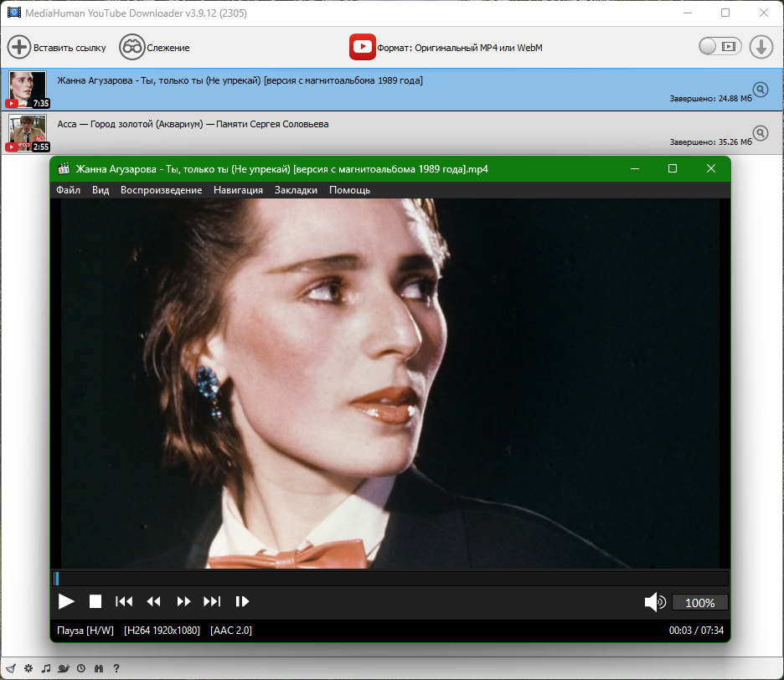
Task: Click the 00:03 / 07:34 time display
Action: tap(696, 631)
